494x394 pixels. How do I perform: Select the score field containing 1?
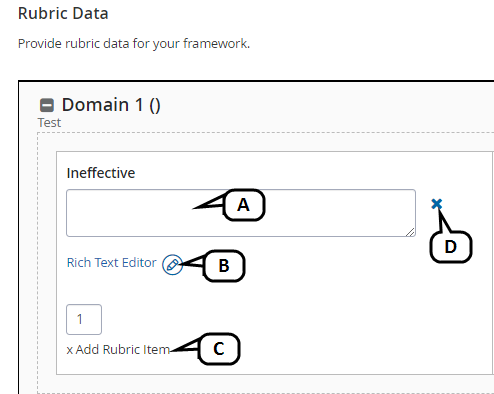pos(84,319)
